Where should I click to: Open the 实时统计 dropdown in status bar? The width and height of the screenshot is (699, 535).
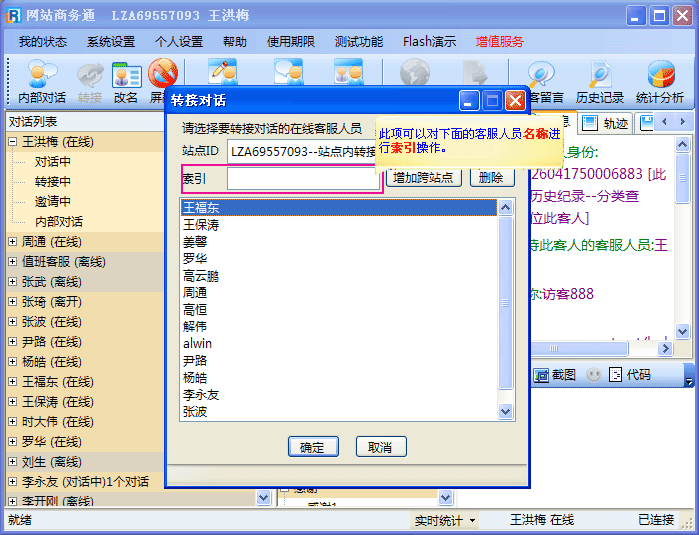(x=445, y=521)
